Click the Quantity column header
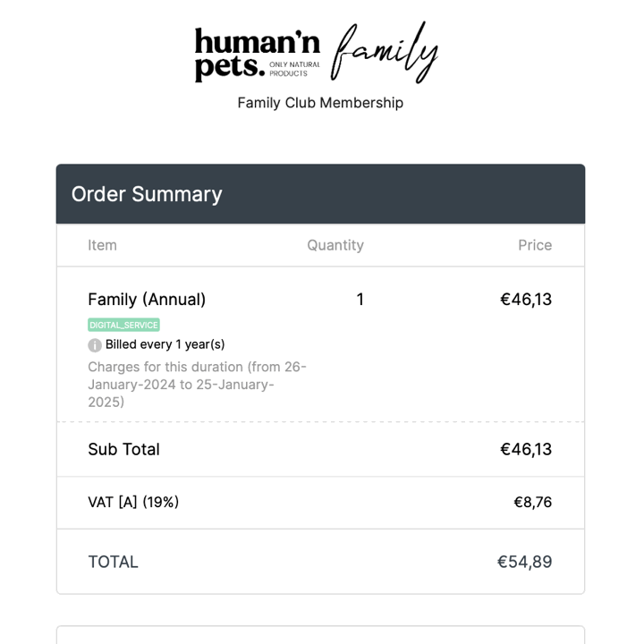 click(x=335, y=245)
